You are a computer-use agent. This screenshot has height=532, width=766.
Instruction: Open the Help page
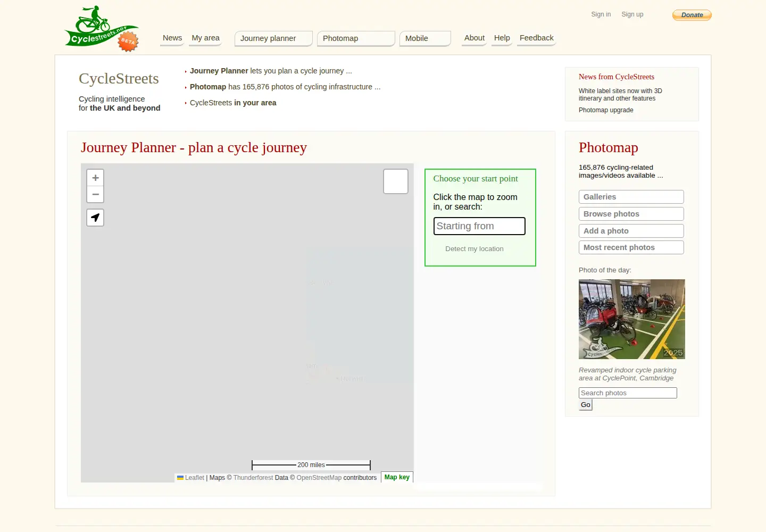point(502,38)
